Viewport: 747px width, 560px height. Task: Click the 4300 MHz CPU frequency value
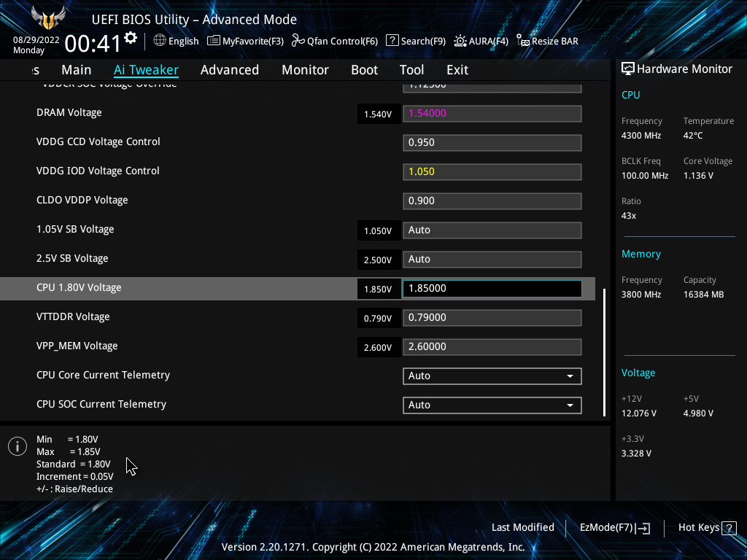(641, 136)
